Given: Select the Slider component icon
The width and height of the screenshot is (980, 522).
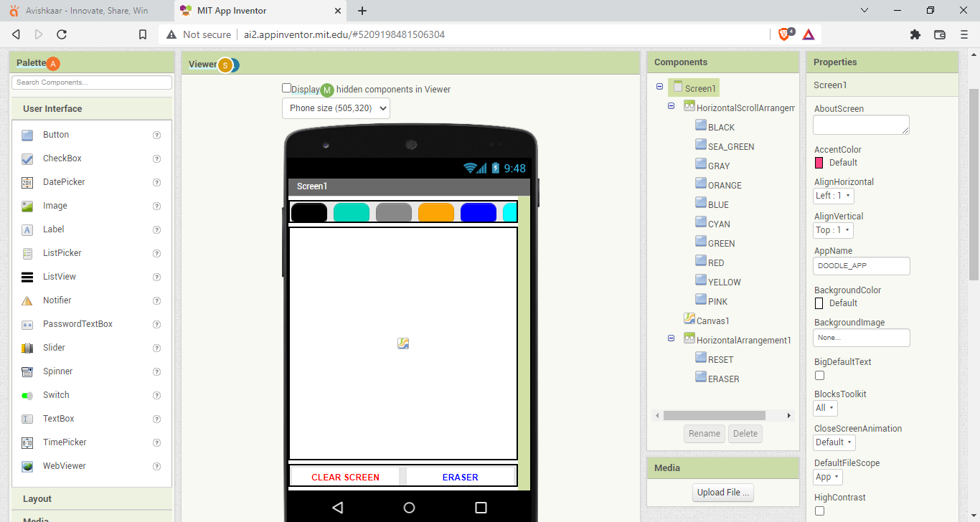Looking at the screenshot, I should pos(27,348).
